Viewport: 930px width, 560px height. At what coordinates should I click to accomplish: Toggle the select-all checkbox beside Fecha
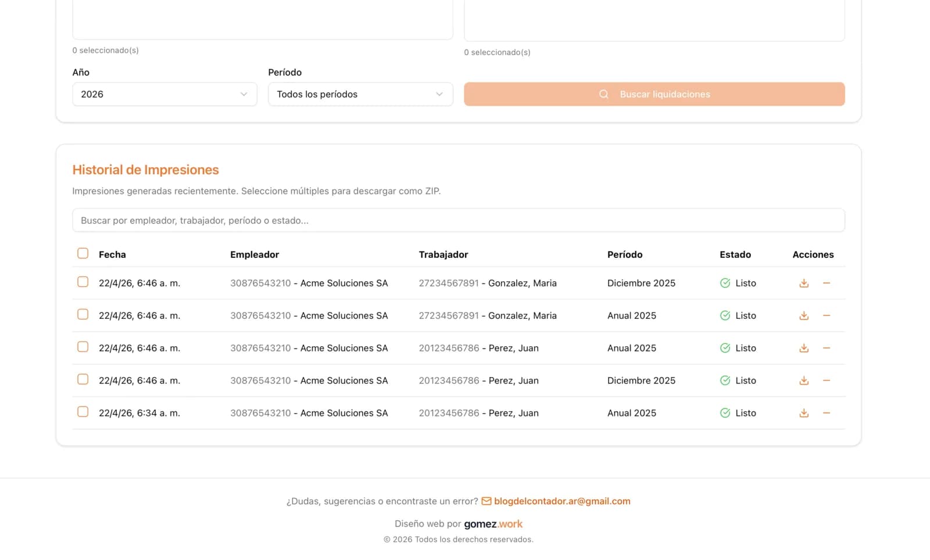(x=83, y=253)
